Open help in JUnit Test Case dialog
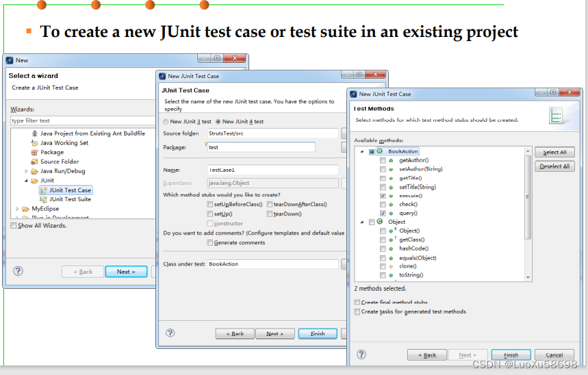The image size is (588, 375). [x=170, y=333]
